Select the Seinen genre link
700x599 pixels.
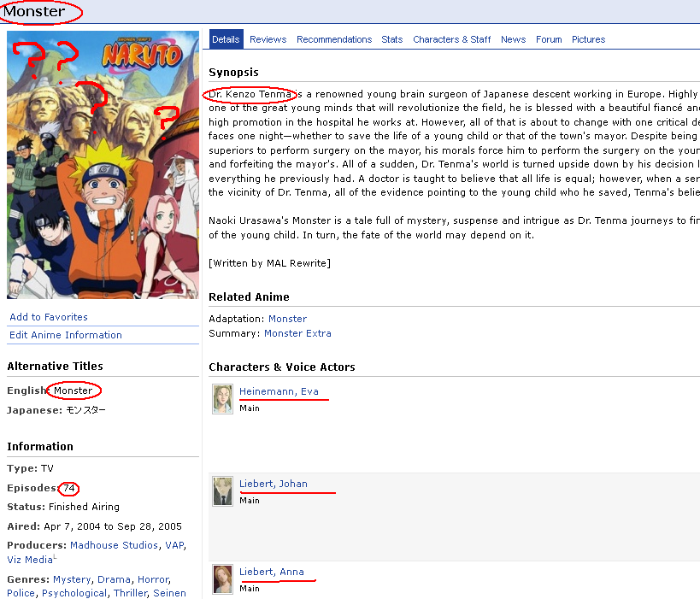[169, 593]
